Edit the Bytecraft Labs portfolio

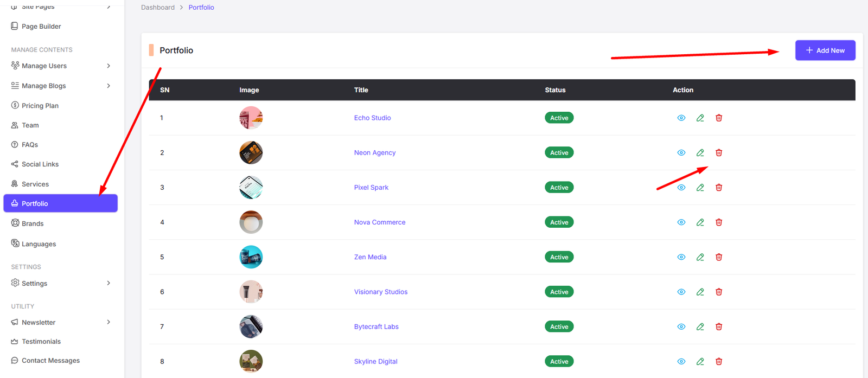click(x=700, y=326)
